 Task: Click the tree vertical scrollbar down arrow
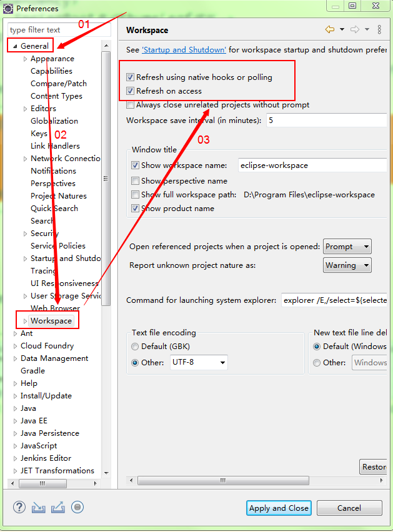(106, 473)
